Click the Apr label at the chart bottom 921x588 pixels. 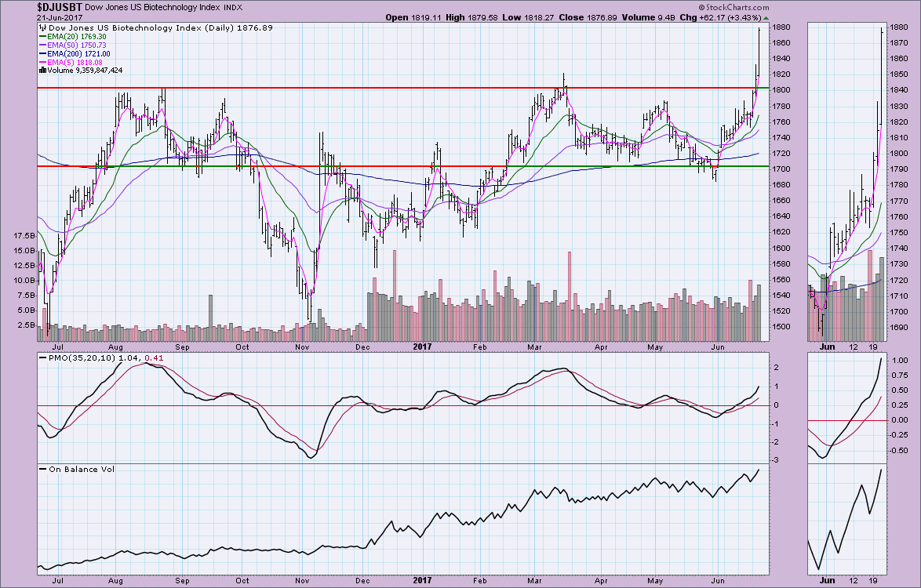(600, 581)
